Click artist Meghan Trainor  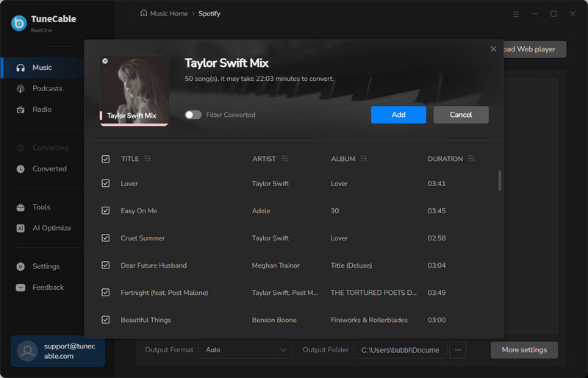point(276,265)
